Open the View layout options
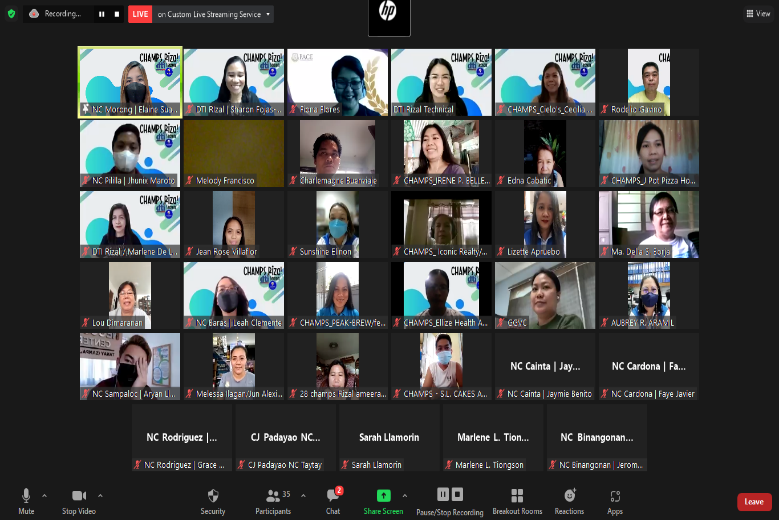 tap(758, 13)
